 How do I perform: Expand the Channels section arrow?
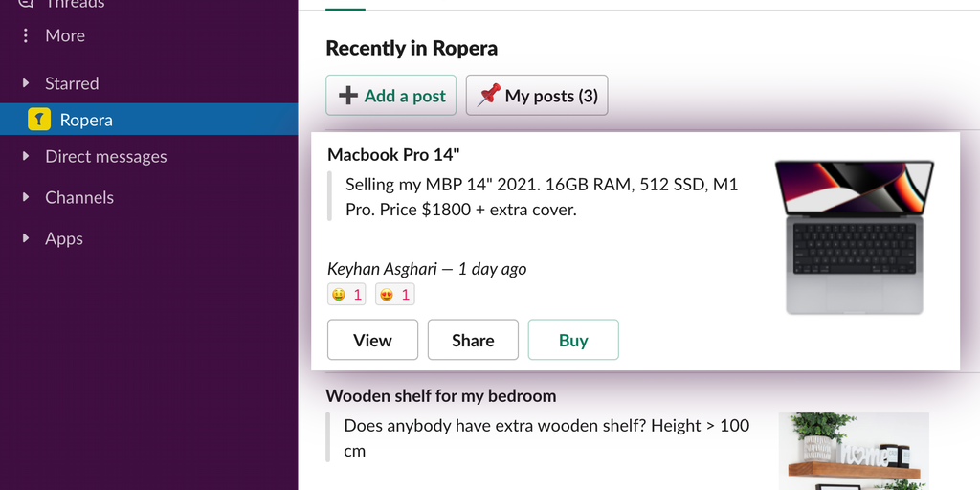(26, 197)
